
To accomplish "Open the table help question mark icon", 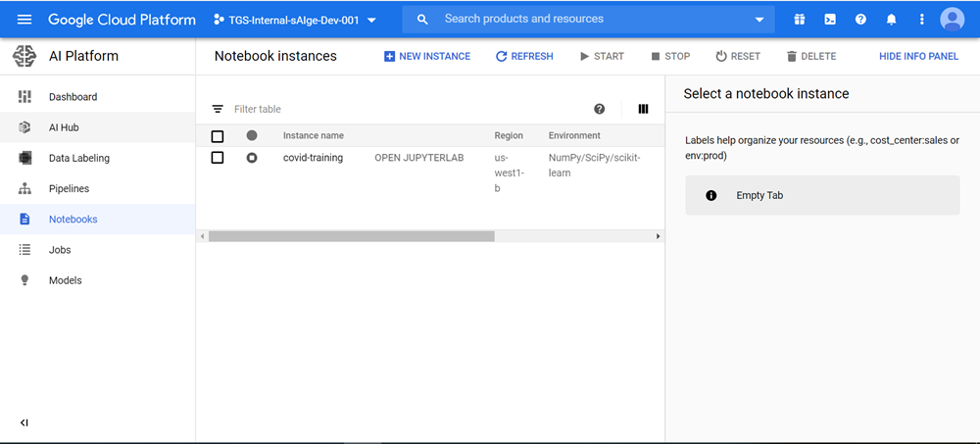I will click(x=600, y=109).
